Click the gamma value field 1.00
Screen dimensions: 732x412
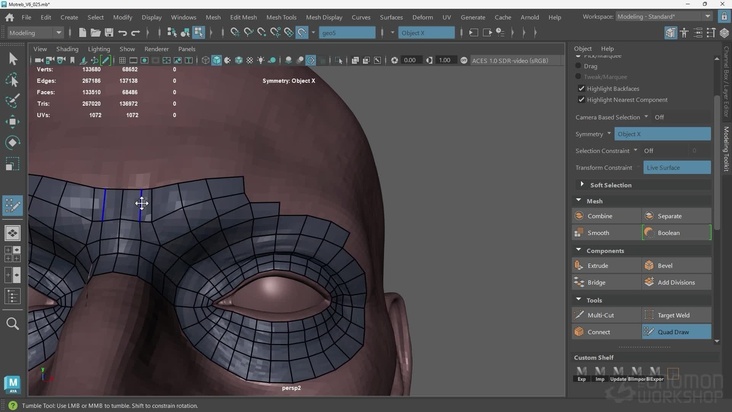pyautogui.click(x=445, y=60)
